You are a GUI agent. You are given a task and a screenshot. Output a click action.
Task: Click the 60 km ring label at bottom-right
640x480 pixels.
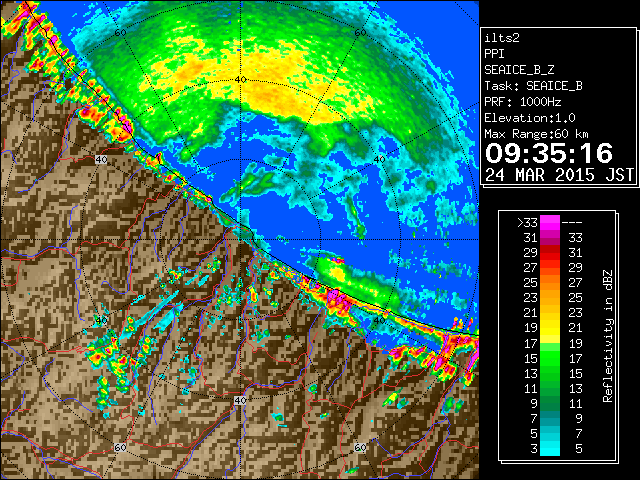pyautogui.click(x=360, y=448)
